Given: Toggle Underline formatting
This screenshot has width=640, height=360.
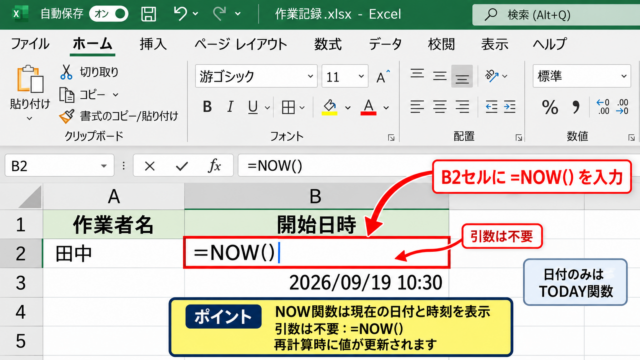Looking at the screenshot, I should coord(253,107).
